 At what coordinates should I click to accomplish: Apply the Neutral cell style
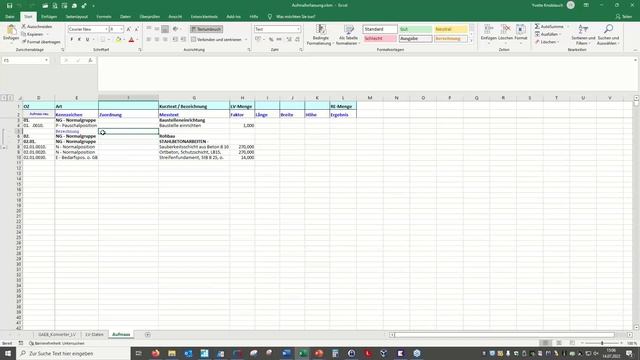[x=451, y=29]
